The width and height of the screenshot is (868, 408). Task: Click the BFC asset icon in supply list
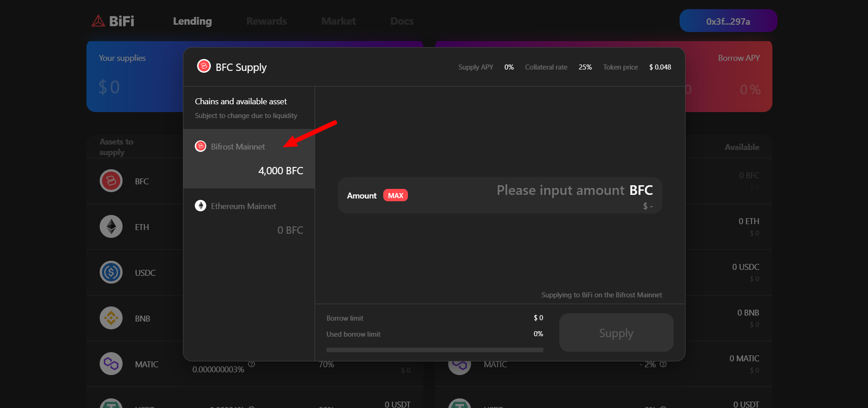(x=111, y=181)
